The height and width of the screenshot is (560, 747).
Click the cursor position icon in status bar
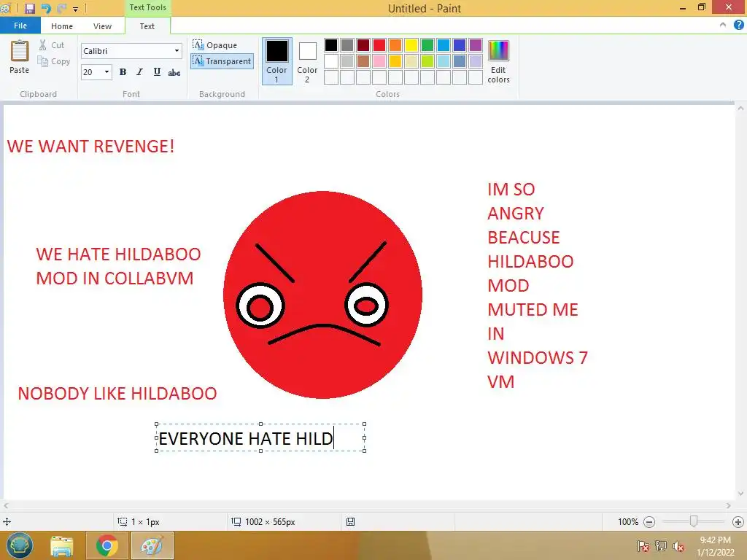click(7, 522)
